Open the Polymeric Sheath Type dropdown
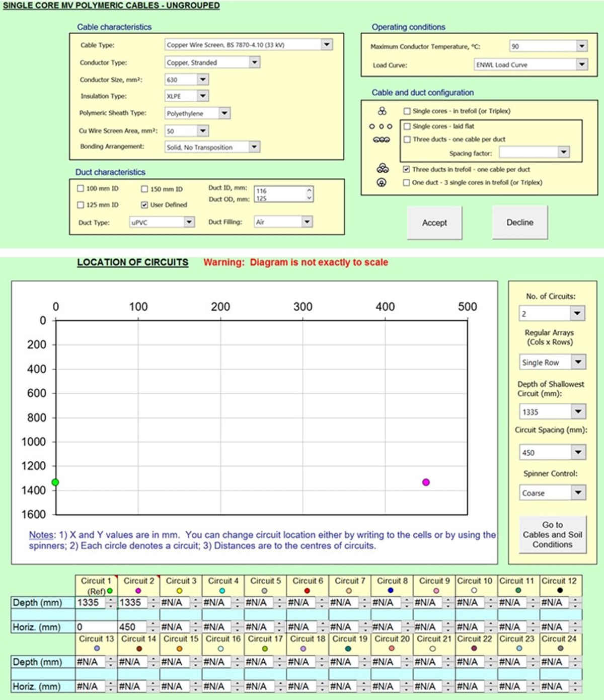This screenshot has height=700, width=604. pyautogui.click(x=224, y=113)
